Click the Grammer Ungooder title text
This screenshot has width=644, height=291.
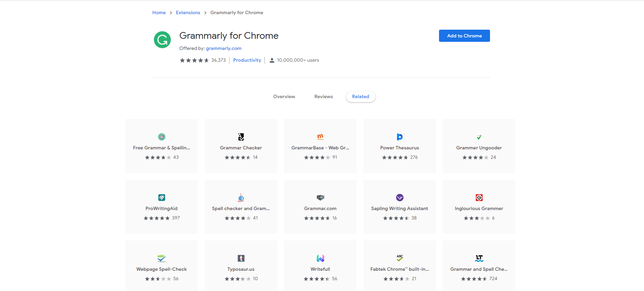[x=479, y=148]
